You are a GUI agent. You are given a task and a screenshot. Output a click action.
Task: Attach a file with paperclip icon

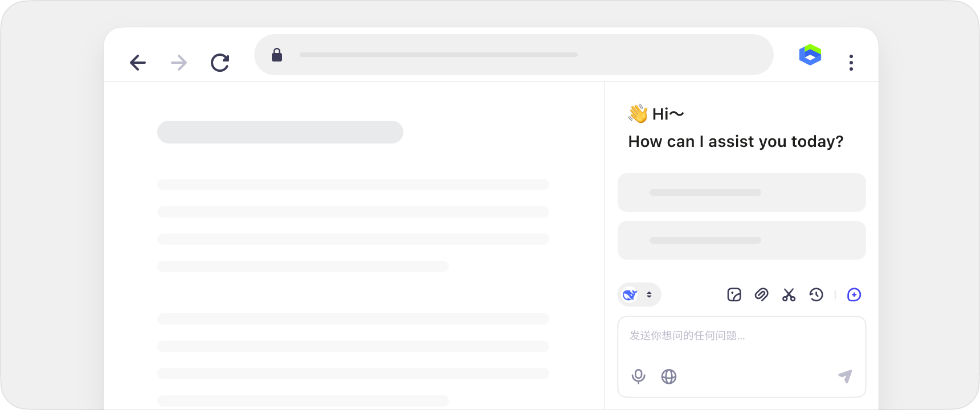click(x=762, y=294)
